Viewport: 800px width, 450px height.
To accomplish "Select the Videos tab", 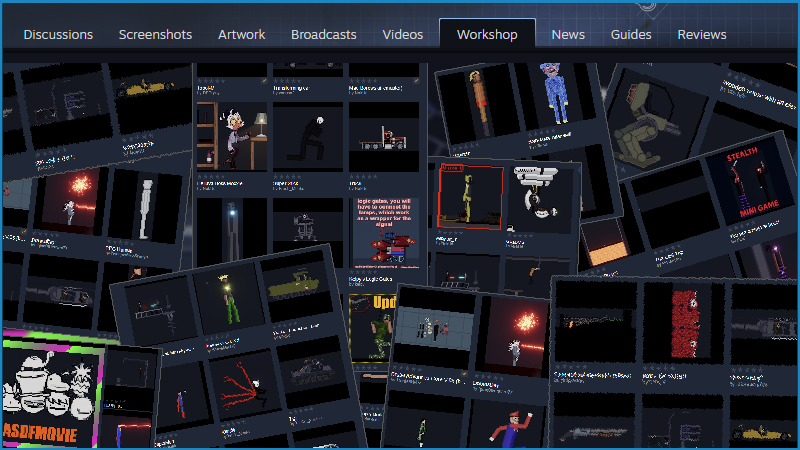I will point(403,35).
